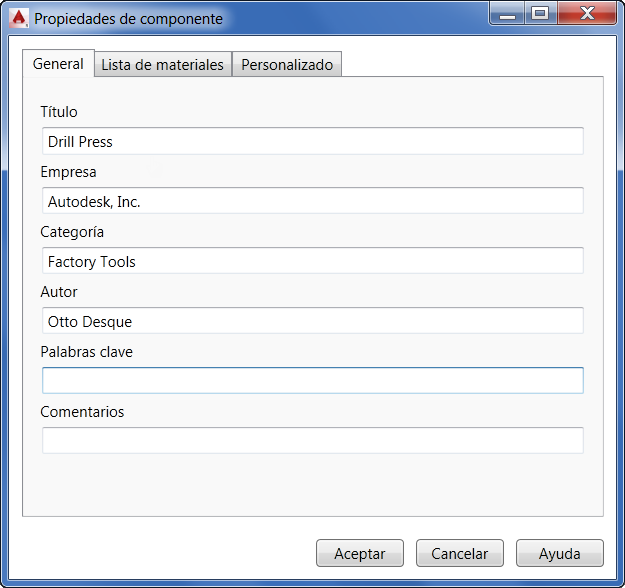This screenshot has width=625, height=588.
Task: Click the Propiedades de componente title text
Action: pyautogui.click(x=129, y=18)
